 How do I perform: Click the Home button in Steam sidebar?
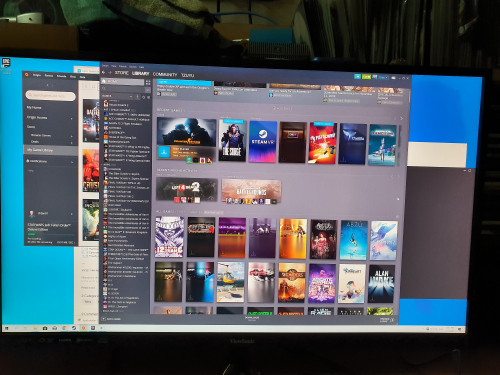coord(123,81)
